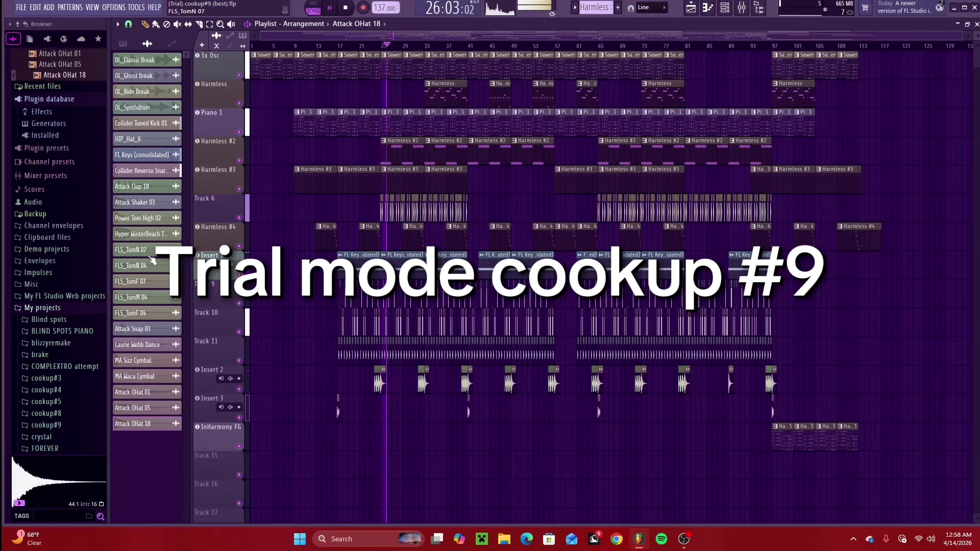
Task: Collapse browser structure with up arrow
Action: point(17,24)
